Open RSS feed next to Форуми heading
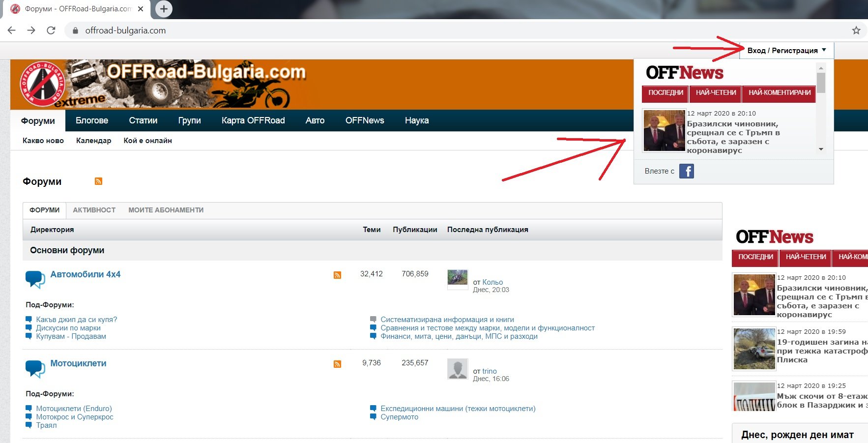The width and height of the screenshot is (868, 443). (98, 181)
